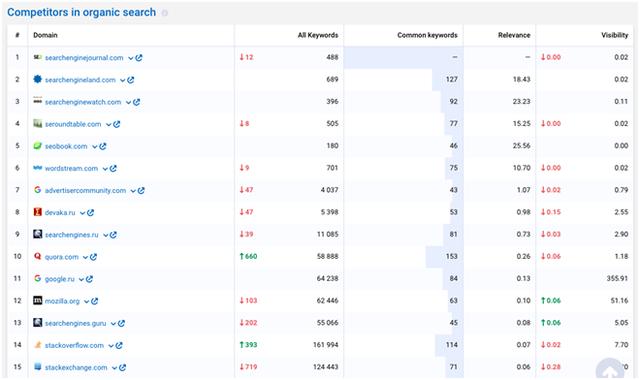Open external link icon for searchenginejournal.com
The height and width of the screenshot is (380, 640).
(x=139, y=58)
